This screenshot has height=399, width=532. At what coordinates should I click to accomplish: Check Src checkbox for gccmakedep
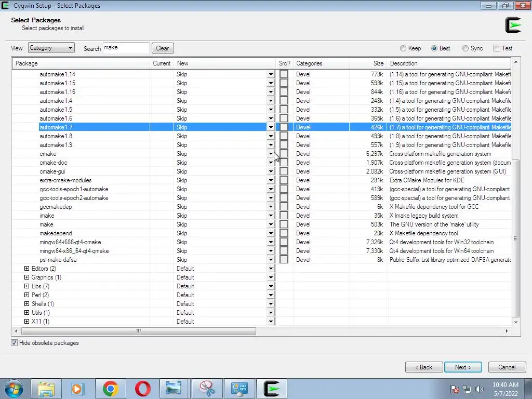point(284,207)
